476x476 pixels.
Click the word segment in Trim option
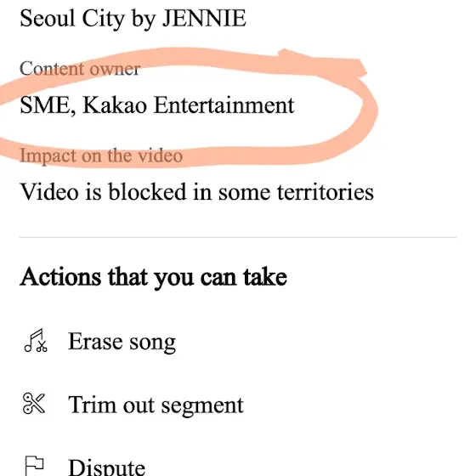(202, 406)
